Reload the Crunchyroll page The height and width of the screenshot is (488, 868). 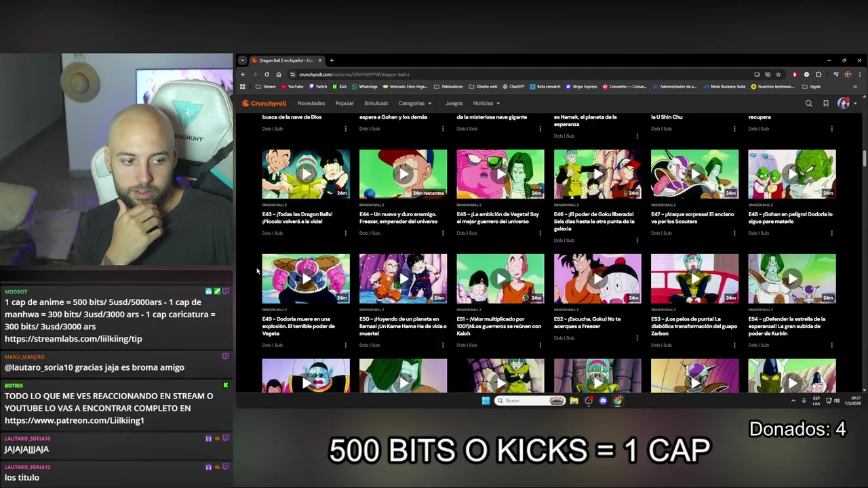pos(267,75)
